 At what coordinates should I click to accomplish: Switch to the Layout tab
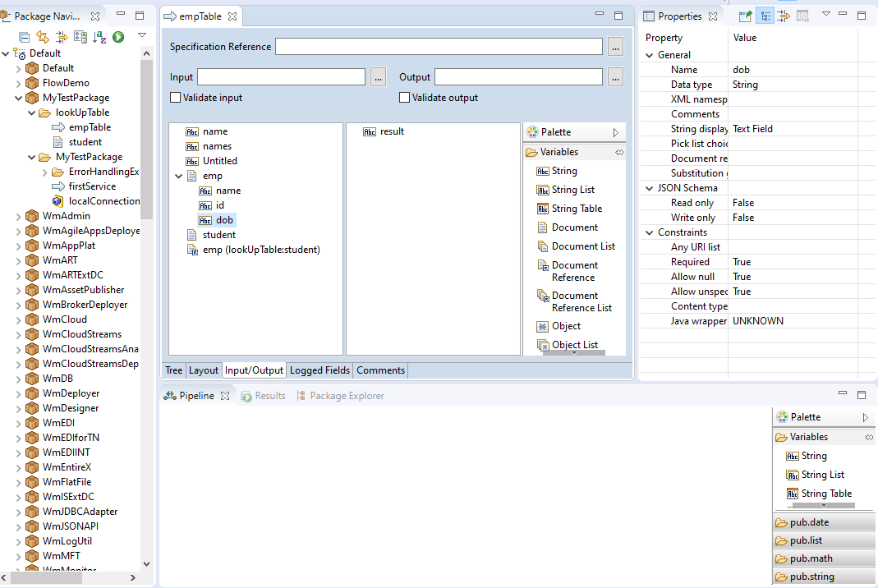[x=203, y=370]
